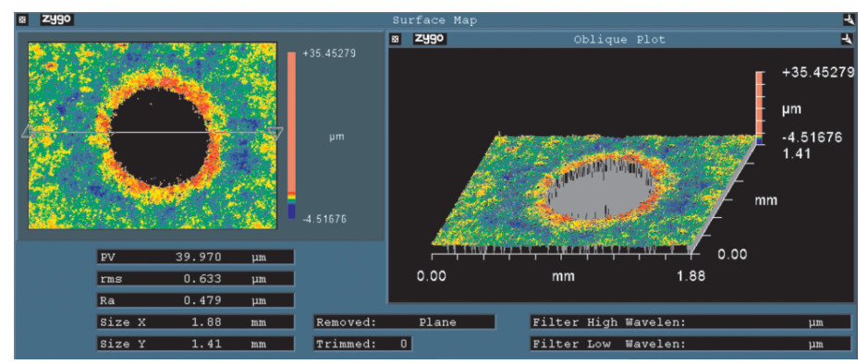Click the oblique plot height color scale

pos(760,108)
